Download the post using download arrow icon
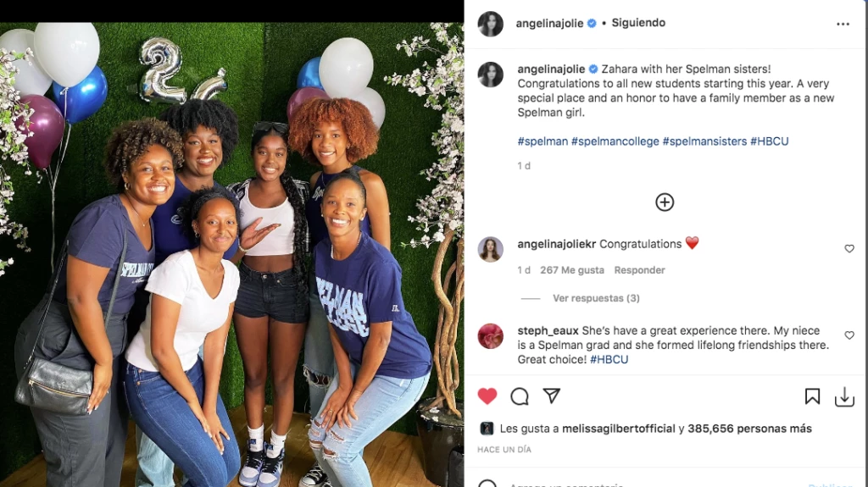868x487 pixels. 844,396
